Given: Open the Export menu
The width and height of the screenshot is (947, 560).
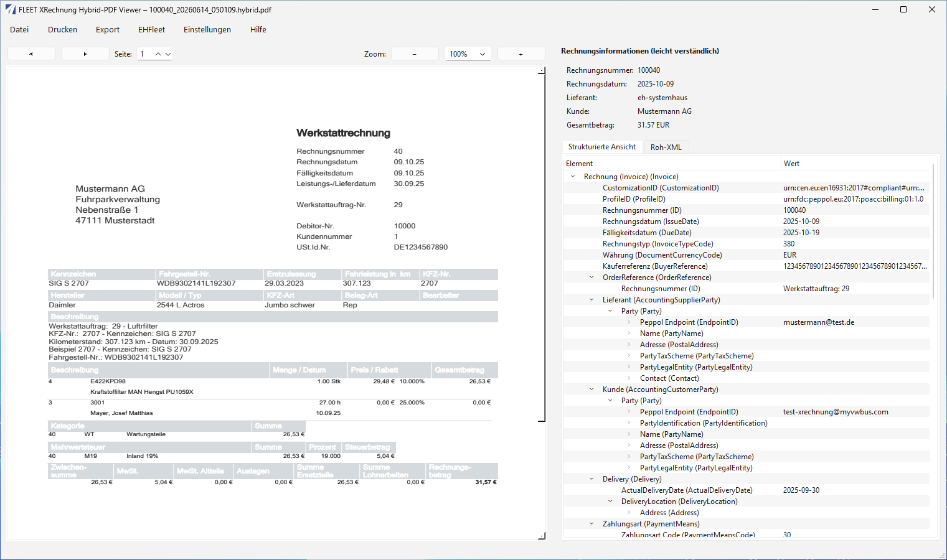Looking at the screenshot, I should [108, 29].
